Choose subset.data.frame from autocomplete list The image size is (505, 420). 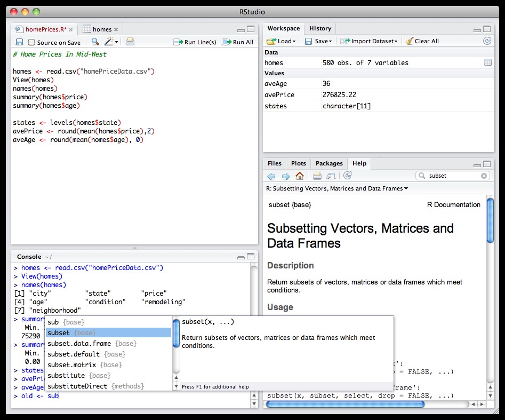coord(109,344)
